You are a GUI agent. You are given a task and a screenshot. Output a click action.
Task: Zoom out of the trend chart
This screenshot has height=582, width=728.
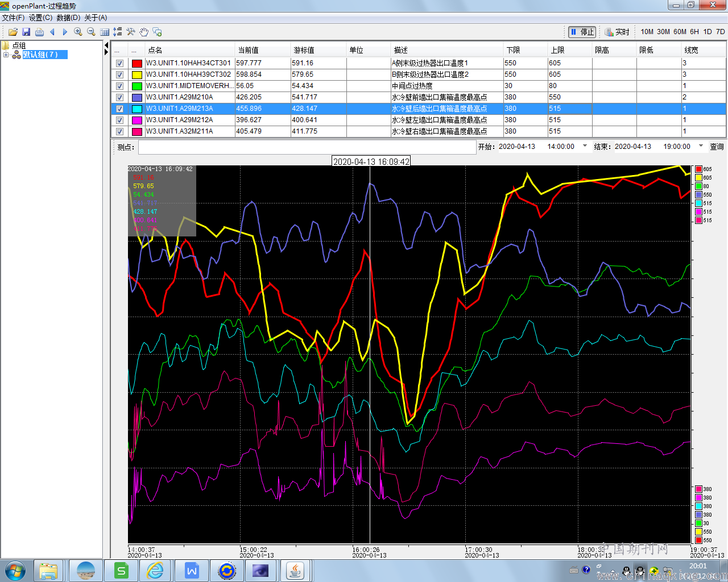(x=91, y=32)
